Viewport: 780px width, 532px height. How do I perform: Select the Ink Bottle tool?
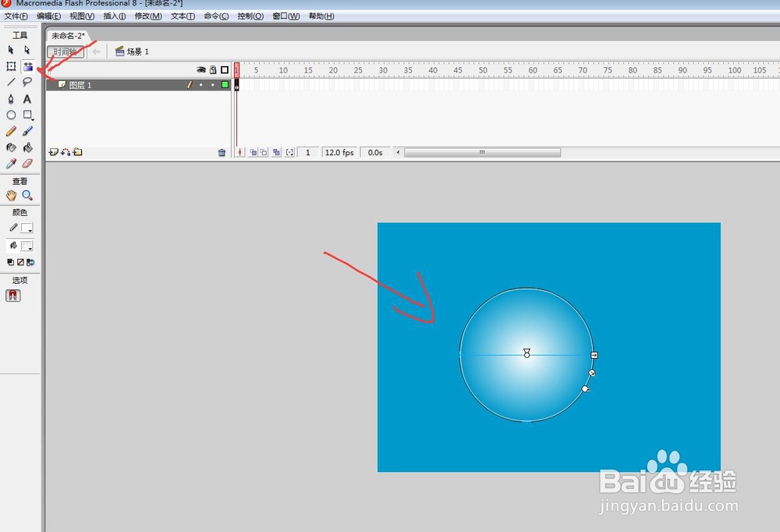click(11, 147)
